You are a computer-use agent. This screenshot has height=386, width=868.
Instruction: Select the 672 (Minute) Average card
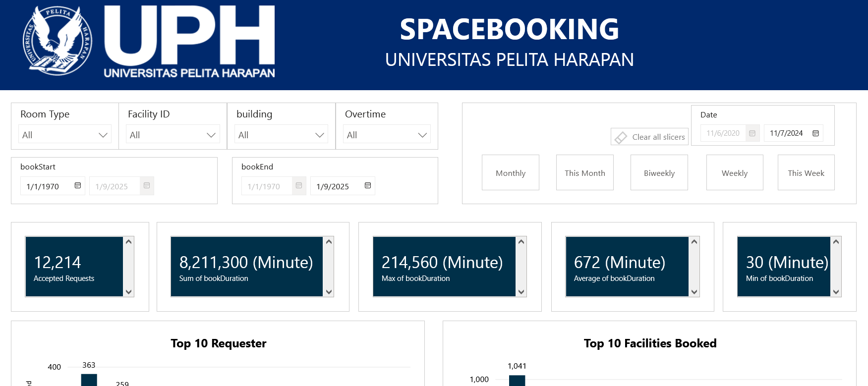[627, 267]
